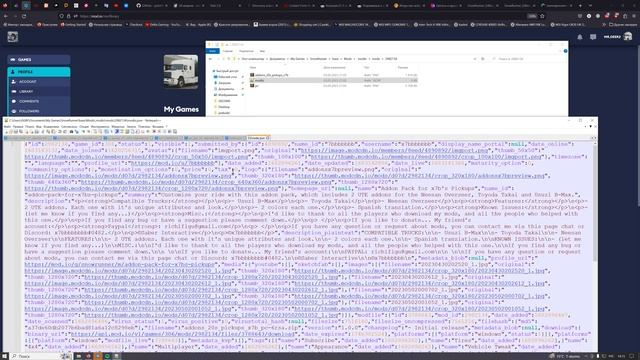Go back in Explorer window
640x360 pixels.
click(x=211, y=59)
